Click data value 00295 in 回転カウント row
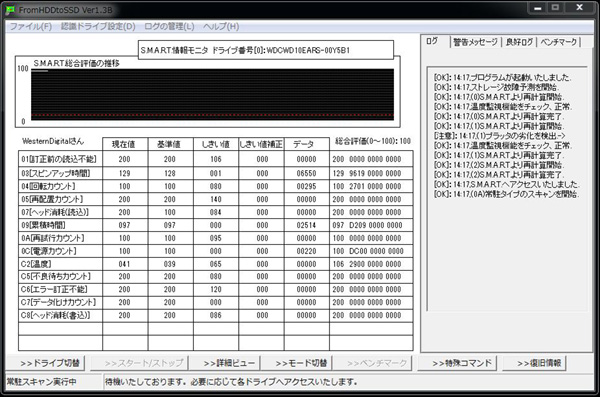Screen dimensions: 600x397 306,186
